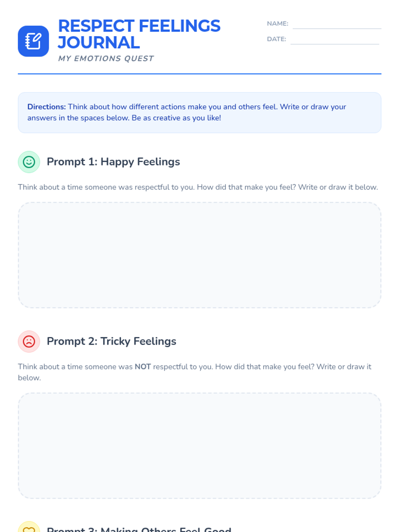
Task: Click the bold NOT word in Prompt 2
Action: point(143,367)
